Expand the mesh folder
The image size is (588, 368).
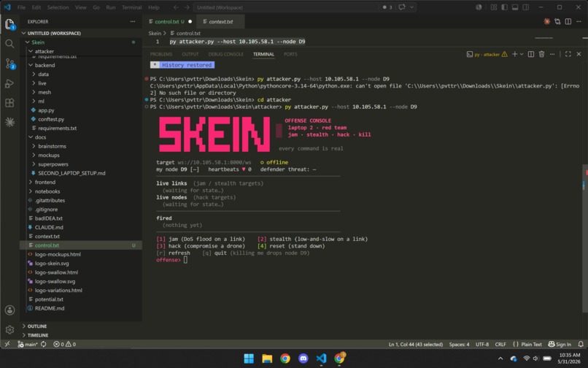[34, 92]
